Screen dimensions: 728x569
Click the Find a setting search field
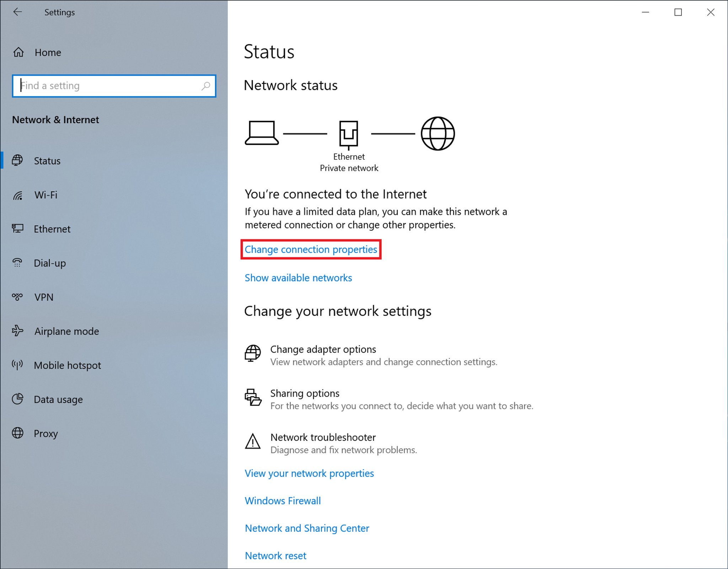click(114, 85)
